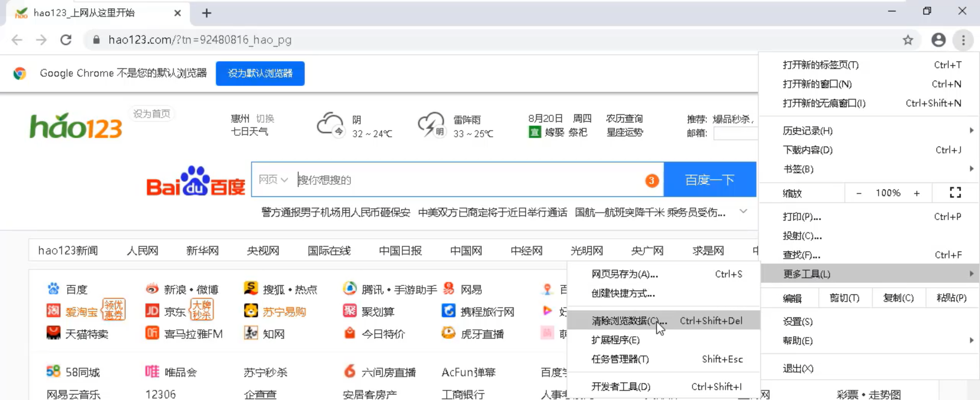This screenshot has width=980, height=400.
Task: Click the three-dot Chrome menu icon
Action: [963, 40]
